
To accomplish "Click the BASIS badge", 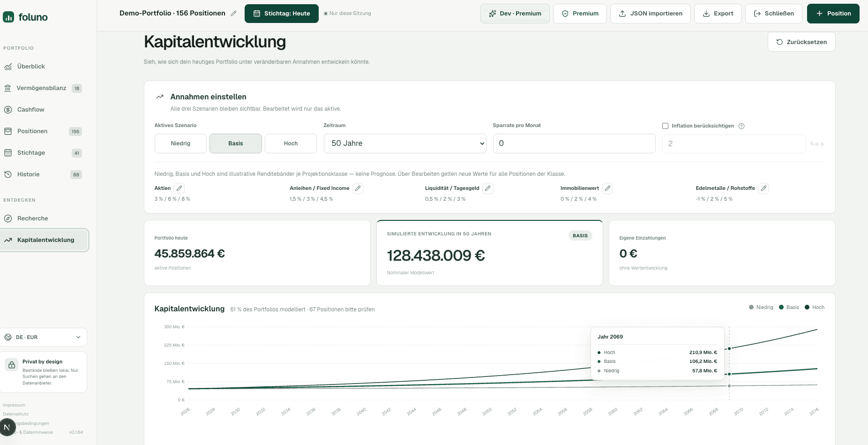I will pyautogui.click(x=580, y=236).
